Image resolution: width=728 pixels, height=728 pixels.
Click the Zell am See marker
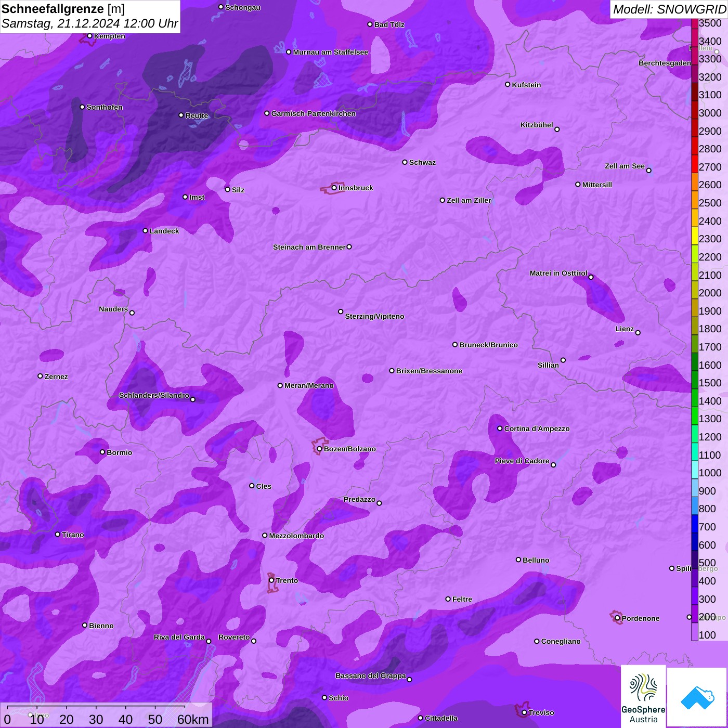(x=648, y=170)
